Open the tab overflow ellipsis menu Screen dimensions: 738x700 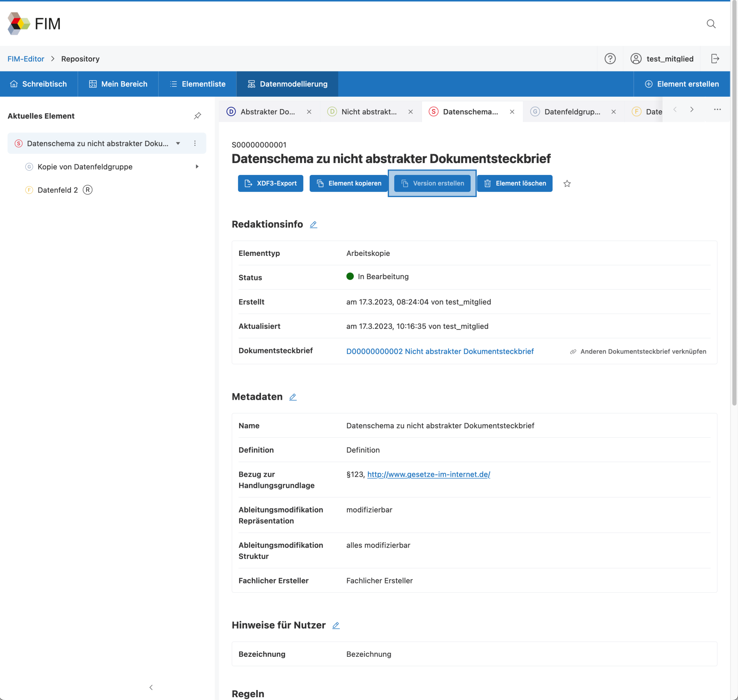click(717, 109)
